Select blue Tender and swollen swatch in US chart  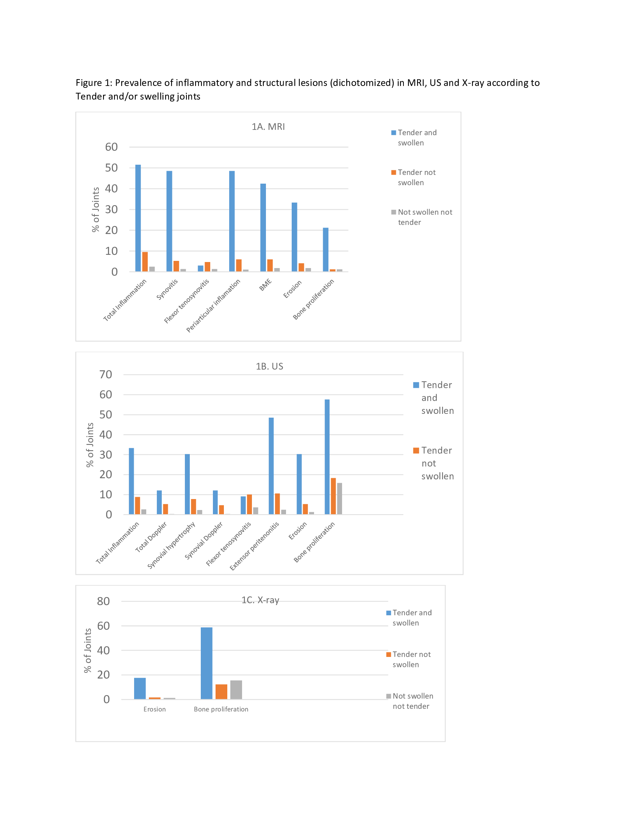point(416,385)
